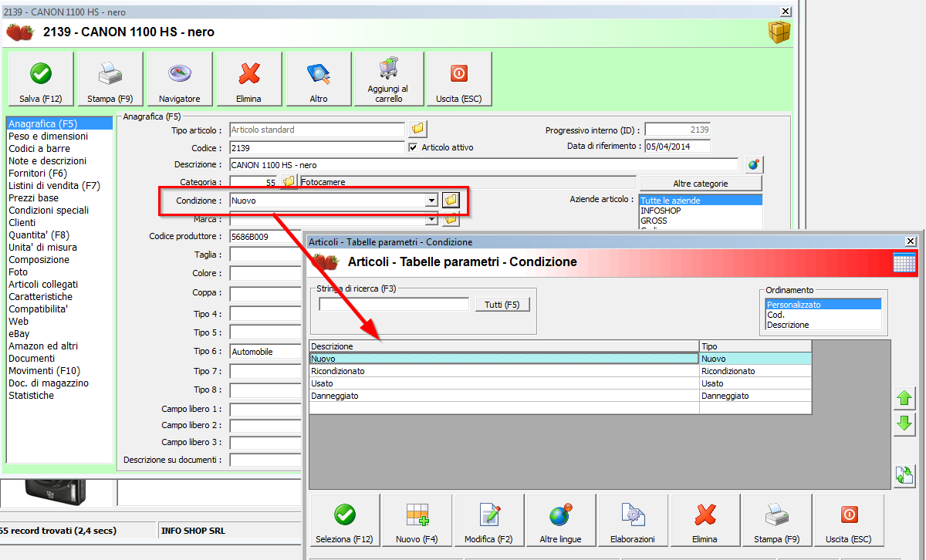
Task: Click Descrizione column header in table
Action: 505,346
